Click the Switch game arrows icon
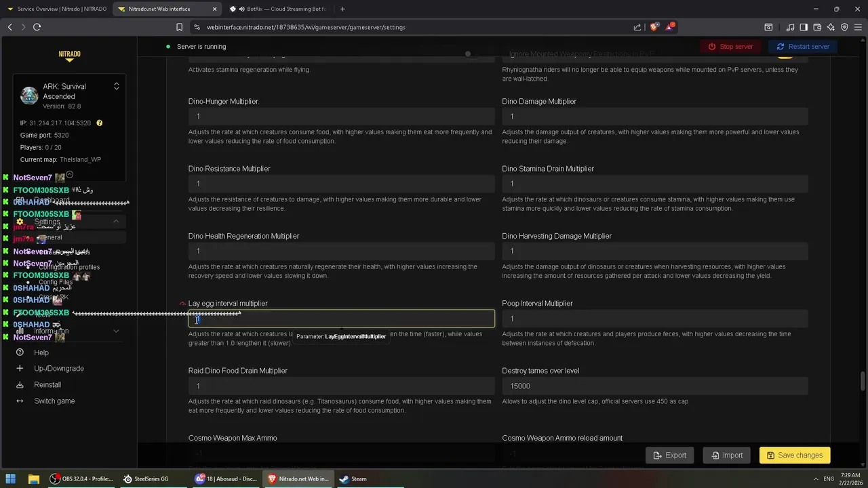 pyautogui.click(x=20, y=401)
